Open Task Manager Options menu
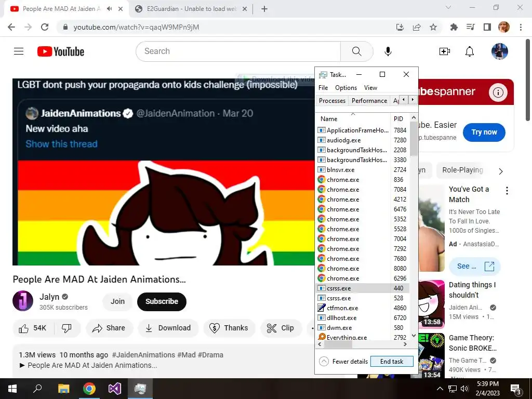The image size is (532, 399). point(345,87)
